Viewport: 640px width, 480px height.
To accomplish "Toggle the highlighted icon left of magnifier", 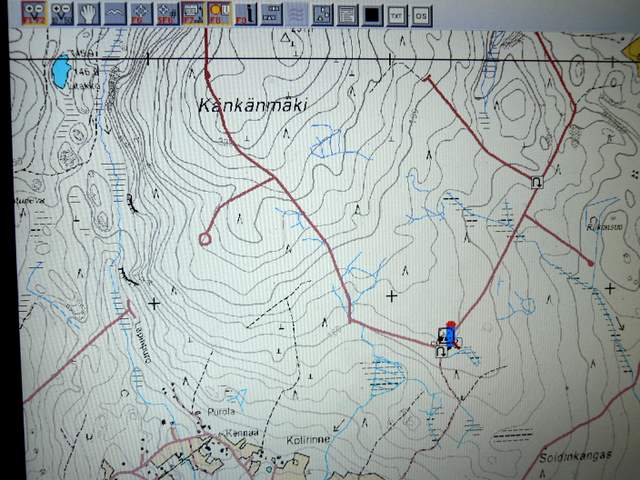I will point(193,13).
